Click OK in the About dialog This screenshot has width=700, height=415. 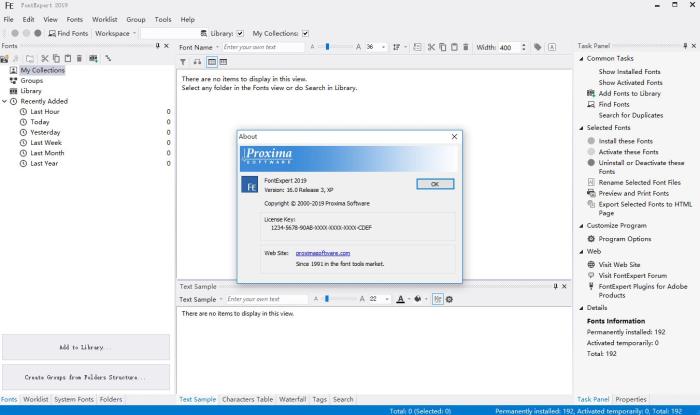click(x=435, y=184)
